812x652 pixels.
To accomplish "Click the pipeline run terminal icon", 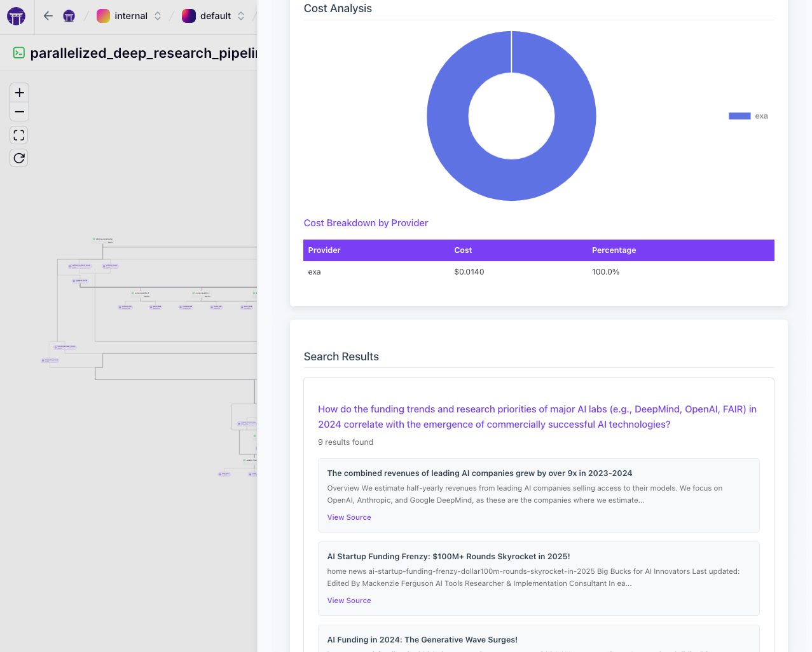I will tap(19, 53).
